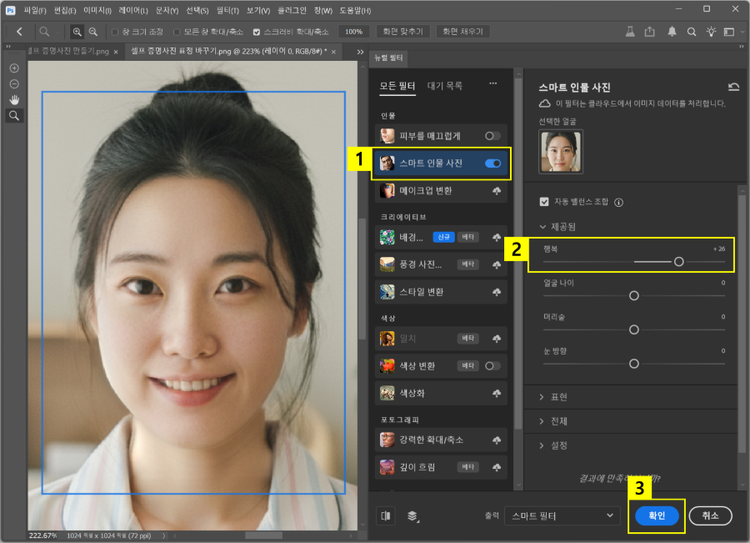The image size is (750, 543).
Task: Click the reset arrow in filter panel
Action: tap(734, 88)
